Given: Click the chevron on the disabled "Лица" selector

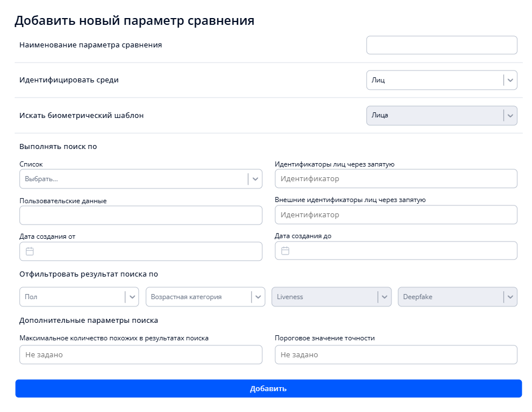Looking at the screenshot, I should [509, 115].
